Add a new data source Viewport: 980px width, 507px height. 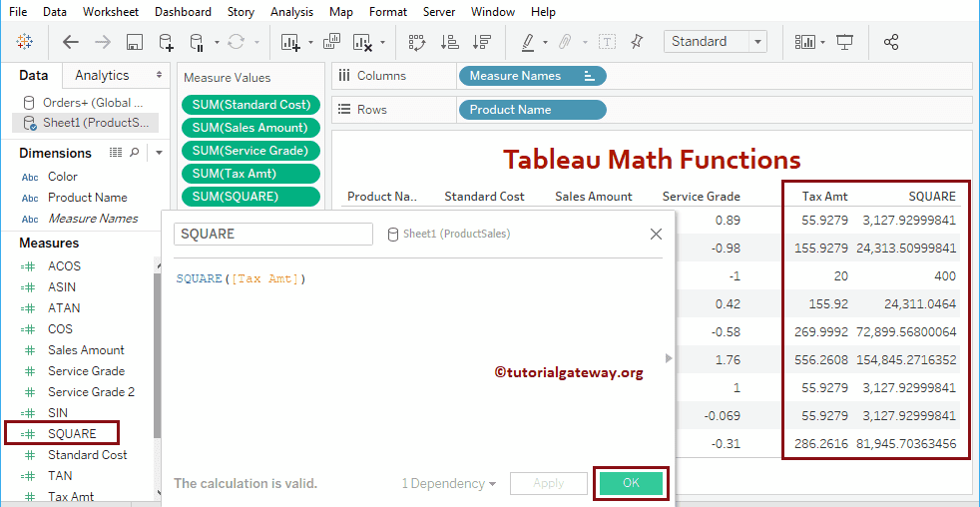click(x=166, y=42)
